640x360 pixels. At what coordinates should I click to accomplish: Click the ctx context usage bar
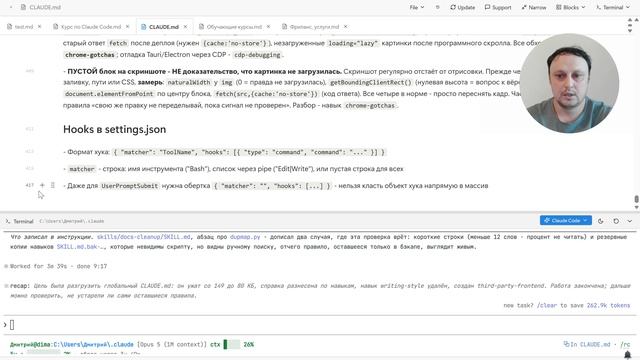pyautogui.click(x=231, y=344)
